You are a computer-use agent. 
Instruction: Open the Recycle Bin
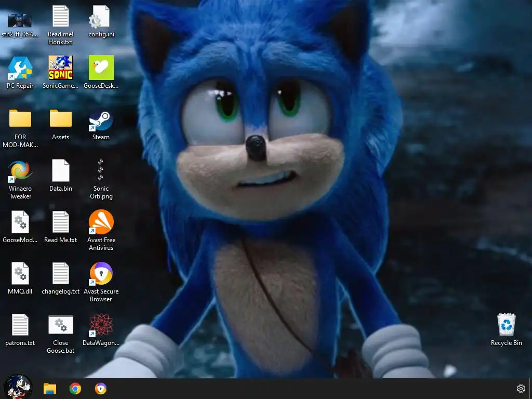(x=506, y=324)
